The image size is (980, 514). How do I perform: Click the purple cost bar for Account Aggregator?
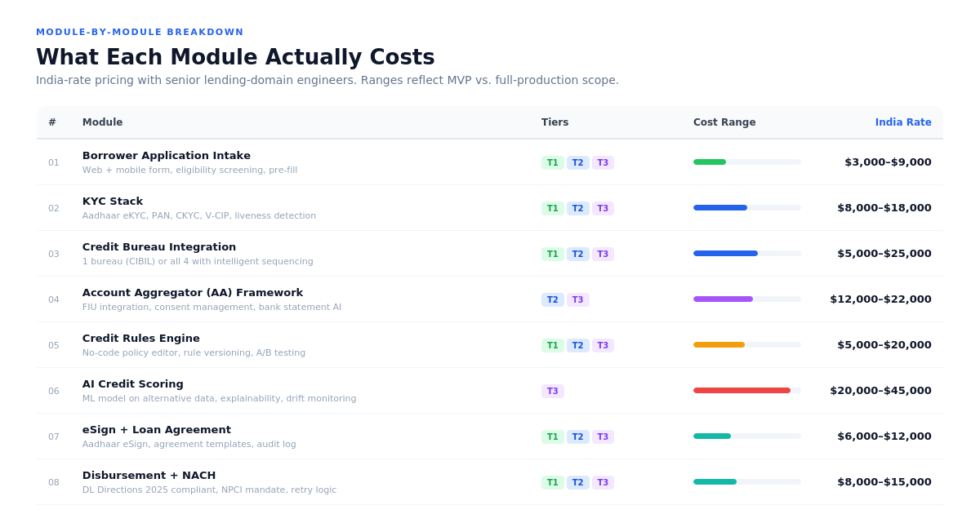tap(723, 299)
